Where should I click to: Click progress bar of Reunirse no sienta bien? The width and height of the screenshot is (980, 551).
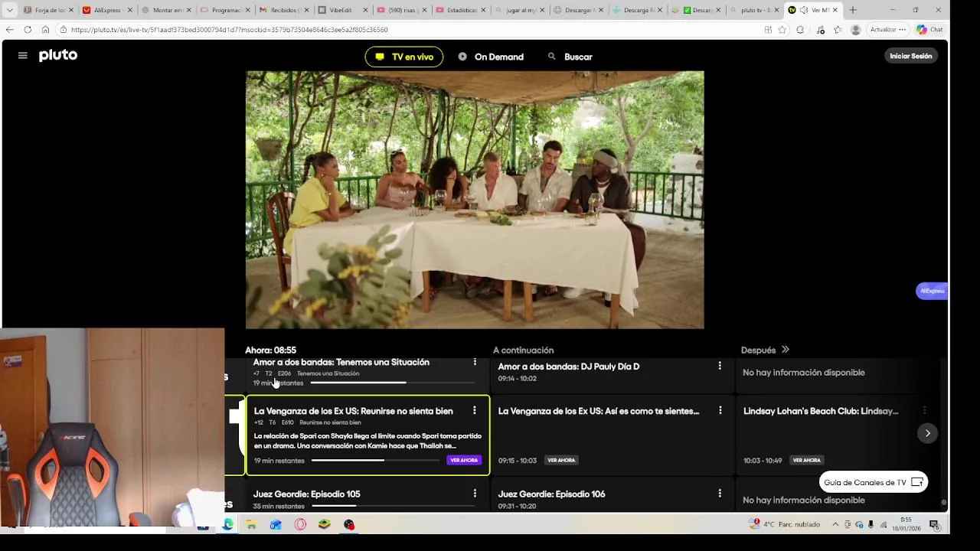tap(374, 460)
